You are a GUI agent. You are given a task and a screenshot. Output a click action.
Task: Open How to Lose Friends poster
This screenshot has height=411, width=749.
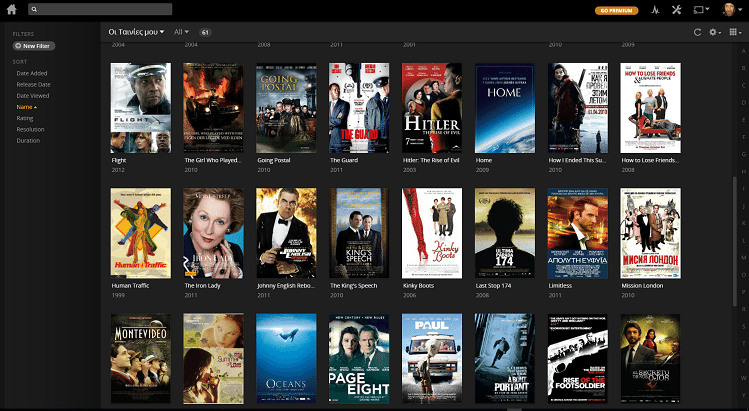point(650,108)
